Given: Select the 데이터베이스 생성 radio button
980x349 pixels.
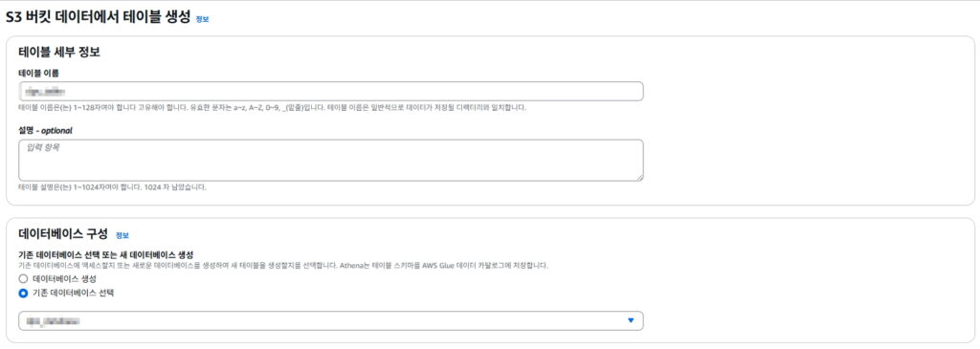Looking at the screenshot, I should (23, 279).
